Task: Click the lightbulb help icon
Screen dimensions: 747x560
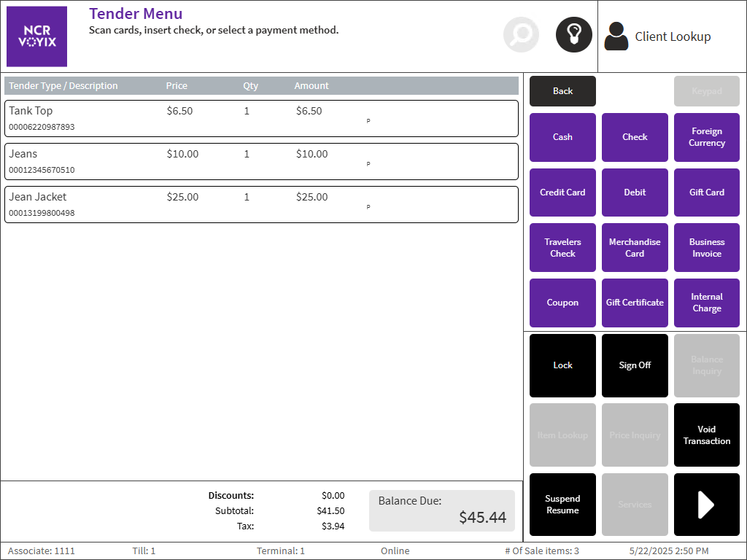Action: click(573, 35)
